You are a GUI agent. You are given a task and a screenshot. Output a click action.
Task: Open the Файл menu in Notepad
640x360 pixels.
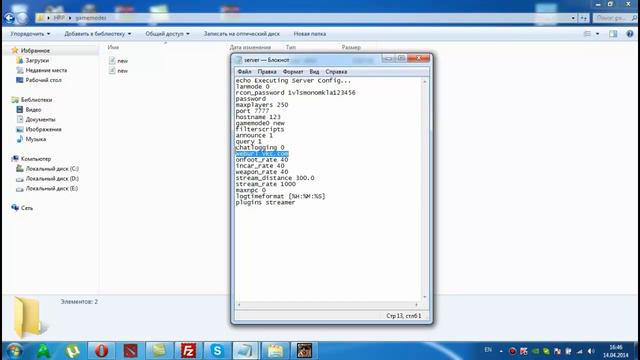tap(244, 72)
